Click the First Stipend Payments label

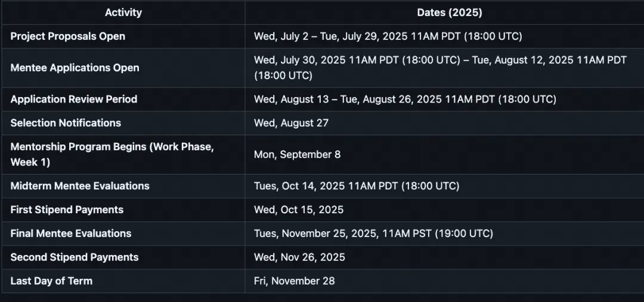coord(67,210)
